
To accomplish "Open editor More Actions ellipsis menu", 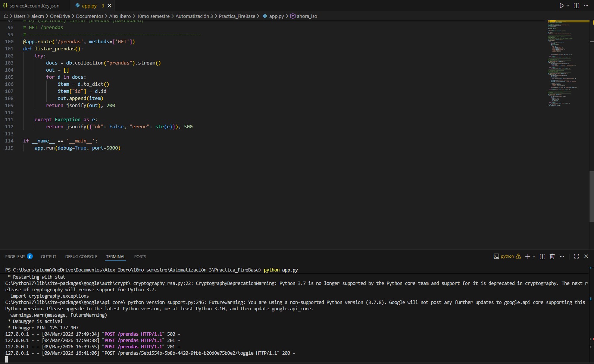I will (586, 6).
